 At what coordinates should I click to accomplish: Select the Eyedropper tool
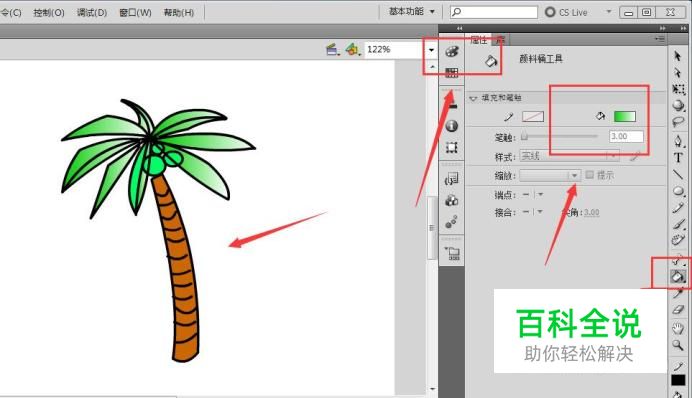[x=678, y=293]
